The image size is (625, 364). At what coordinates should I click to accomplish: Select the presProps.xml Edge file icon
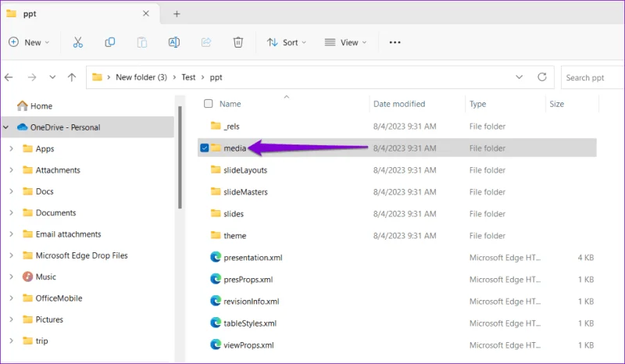point(216,279)
